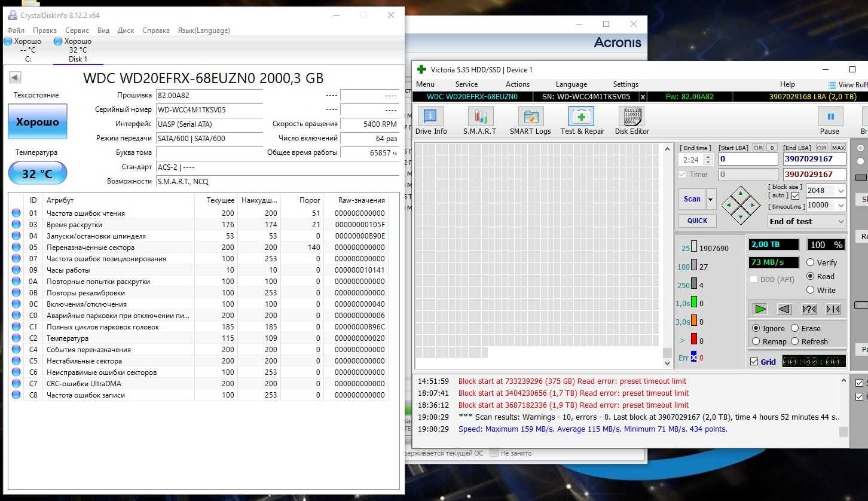Image resolution: width=868 pixels, height=501 pixels.
Task: Select the Erase radio option
Action: click(794, 328)
